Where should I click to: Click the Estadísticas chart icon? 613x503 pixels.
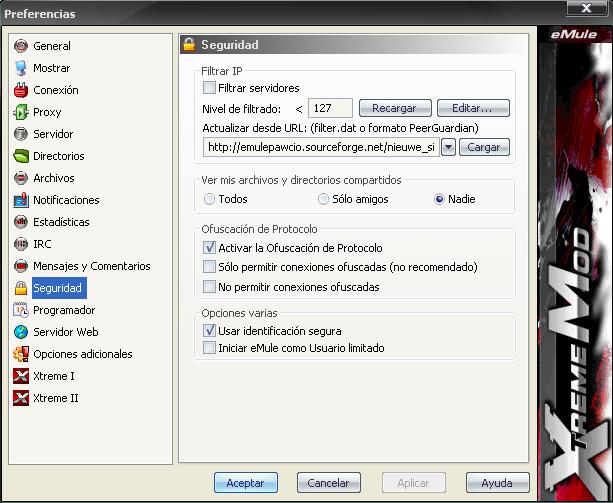[21, 222]
